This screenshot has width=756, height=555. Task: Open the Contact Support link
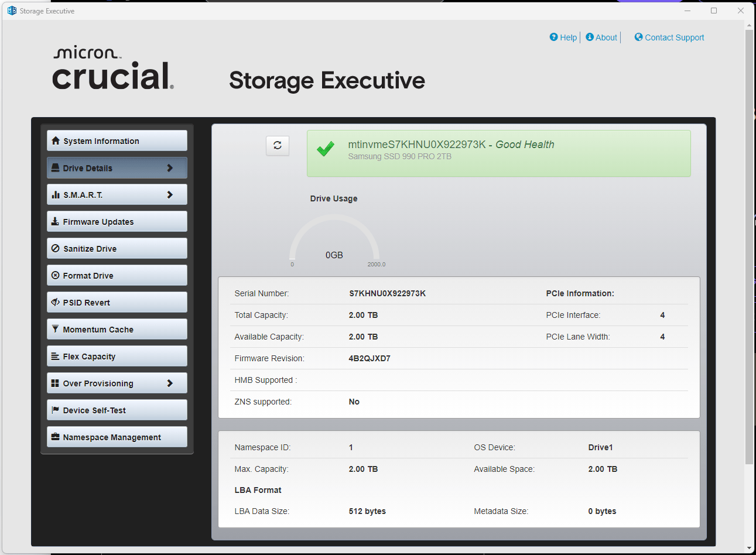(674, 37)
